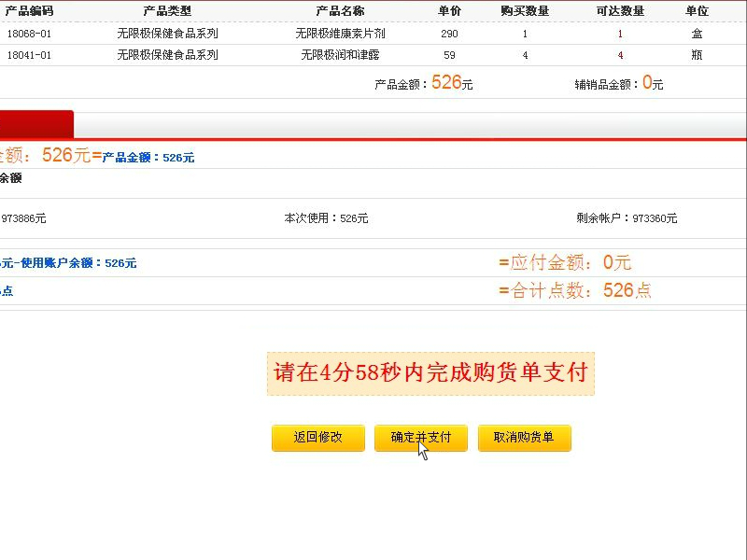
Task: Click the 返回修改 button
Action: [318, 438]
